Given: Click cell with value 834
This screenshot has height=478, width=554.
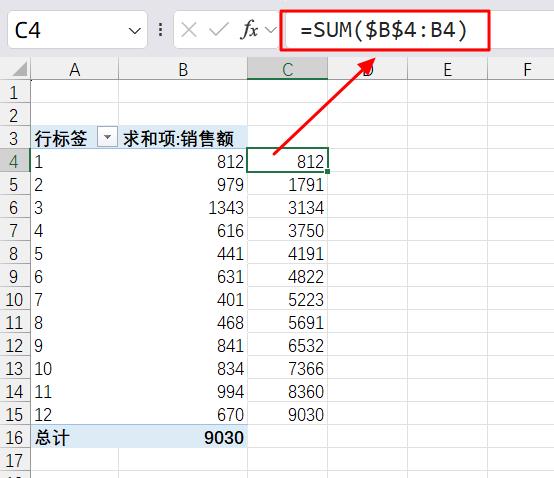Looking at the screenshot, I should coord(183,368).
